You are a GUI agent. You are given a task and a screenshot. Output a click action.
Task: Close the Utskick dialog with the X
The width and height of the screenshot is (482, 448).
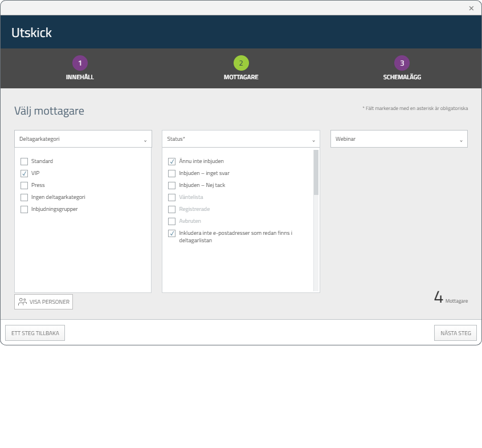tap(471, 9)
